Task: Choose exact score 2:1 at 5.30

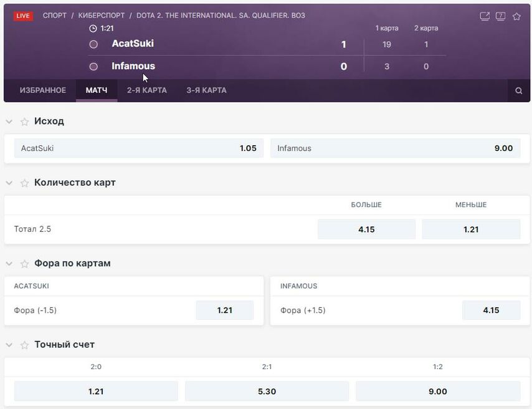Action: click(267, 392)
